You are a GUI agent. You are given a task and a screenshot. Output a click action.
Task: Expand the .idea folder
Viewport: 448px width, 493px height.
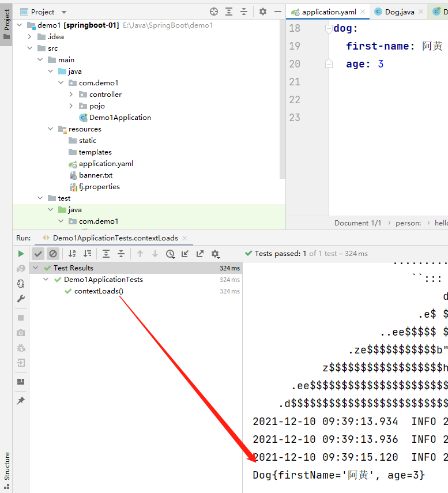[x=29, y=36]
